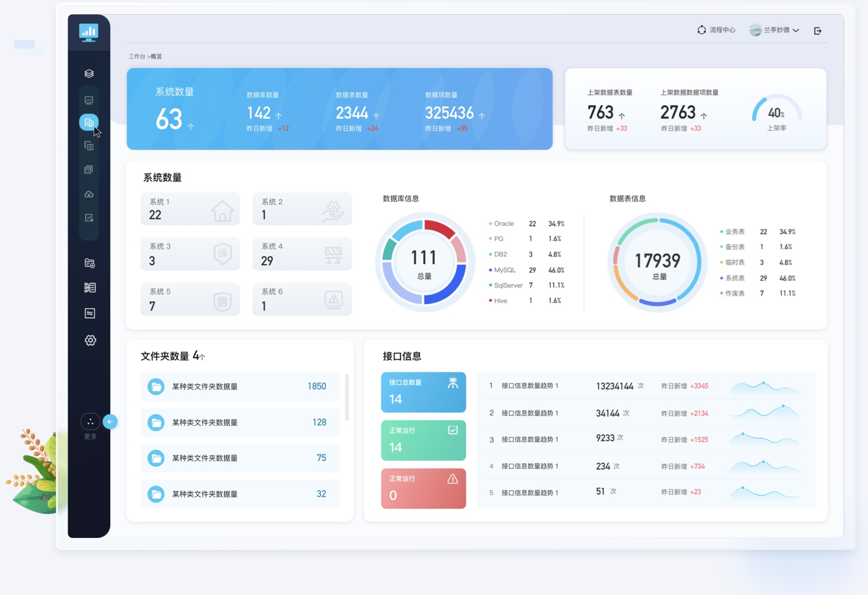Click the red 正常运行 card showing 0
This screenshot has height=595, width=868.
[423, 488]
